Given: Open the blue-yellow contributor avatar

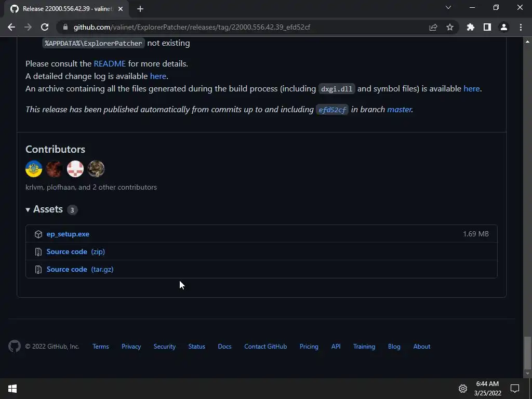Looking at the screenshot, I should tap(34, 169).
